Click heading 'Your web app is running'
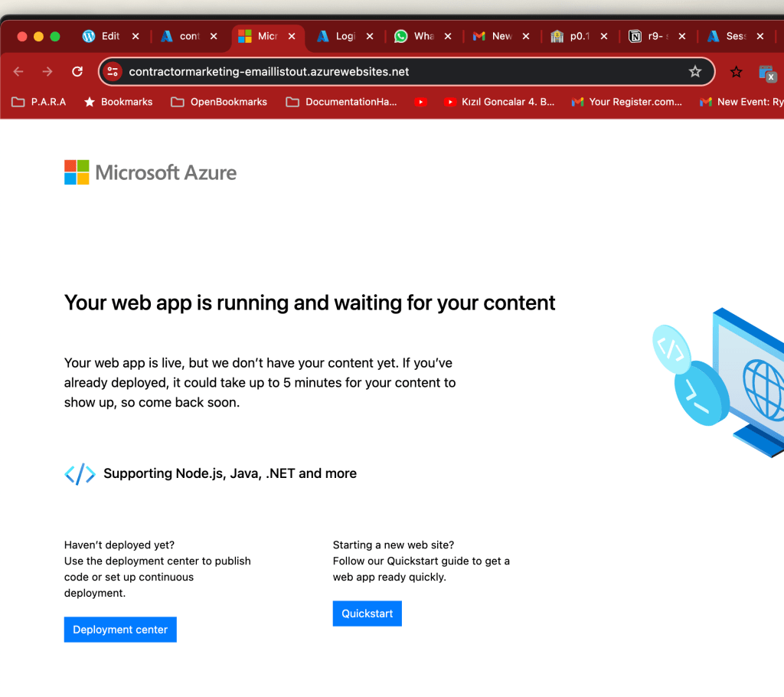Viewport: 784px width, 697px height. [x=309, y=303]
